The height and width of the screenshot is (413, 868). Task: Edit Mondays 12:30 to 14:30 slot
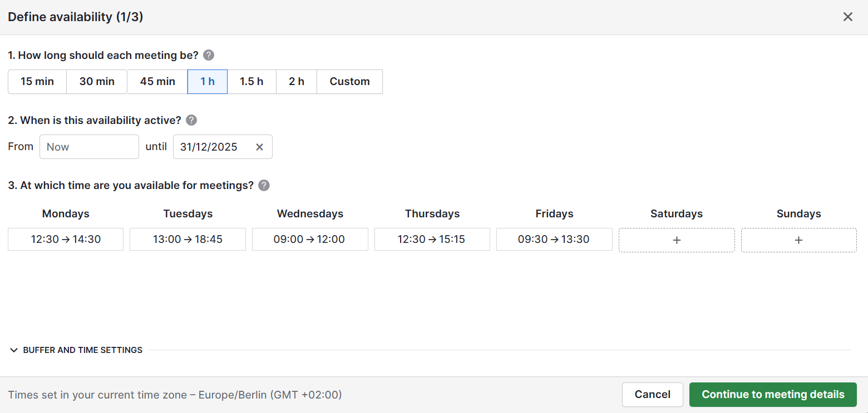[65, 239]
